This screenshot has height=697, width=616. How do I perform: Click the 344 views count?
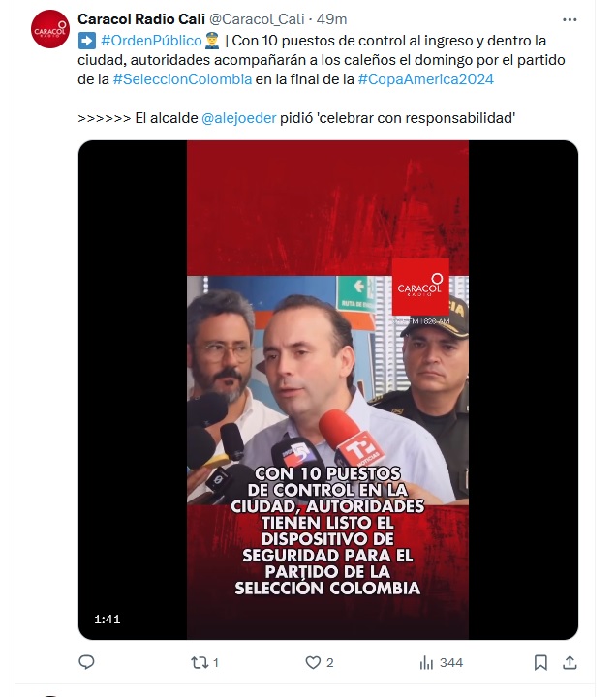(451, 663)
